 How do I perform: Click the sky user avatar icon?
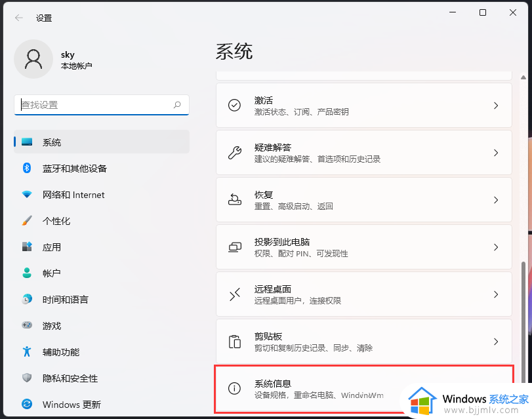pyautogui.click(x=33, y=59)
